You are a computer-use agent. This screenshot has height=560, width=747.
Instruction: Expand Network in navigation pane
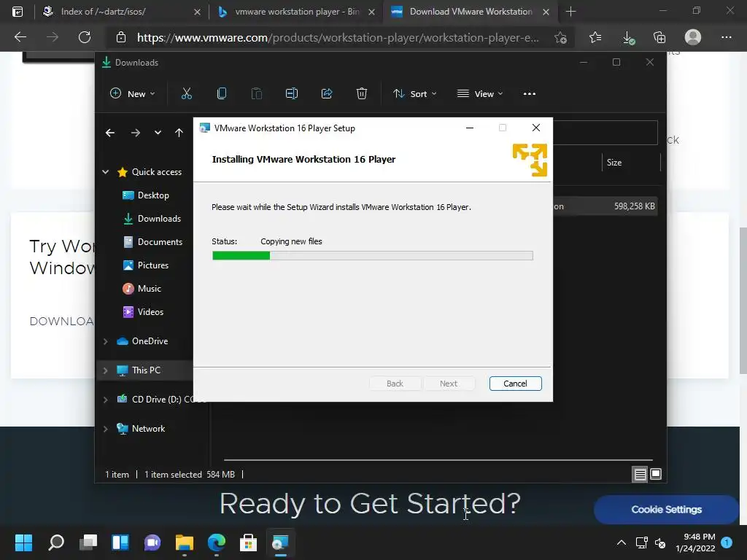[105, 429]
